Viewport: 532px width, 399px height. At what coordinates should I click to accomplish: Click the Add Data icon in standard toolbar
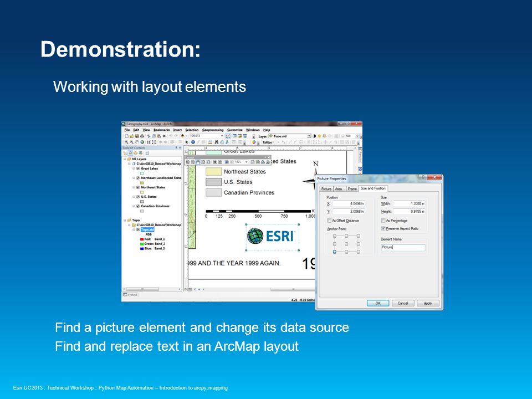tap(182, 136)
